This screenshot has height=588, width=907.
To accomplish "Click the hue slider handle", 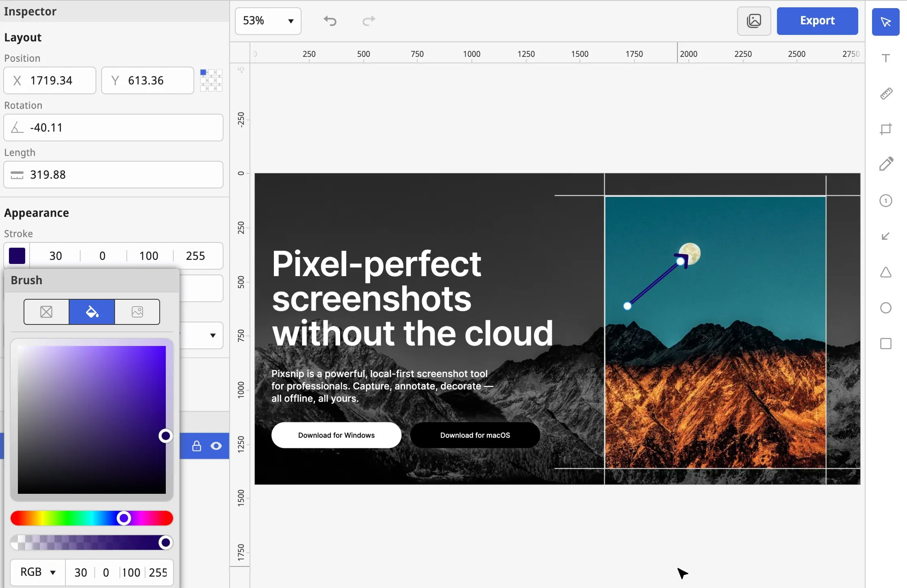I will 124,518.
